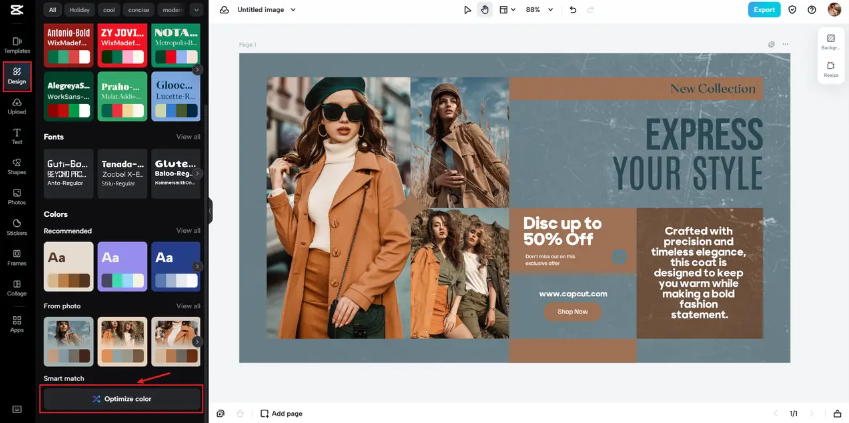This screenshot has width=849, height=423.
Task: Apply the Glooc Lucette blue theme preset
Action: (x=176, y=96)
